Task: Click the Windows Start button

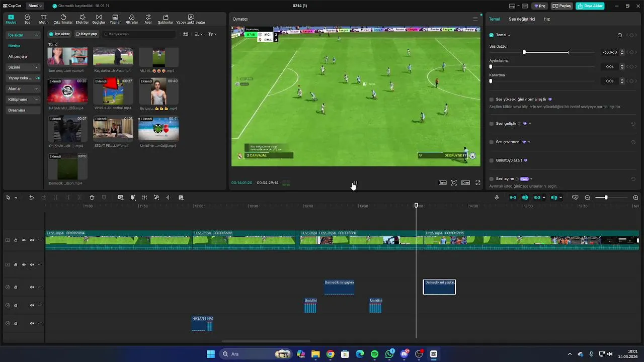Action: (x=211, y=354)
